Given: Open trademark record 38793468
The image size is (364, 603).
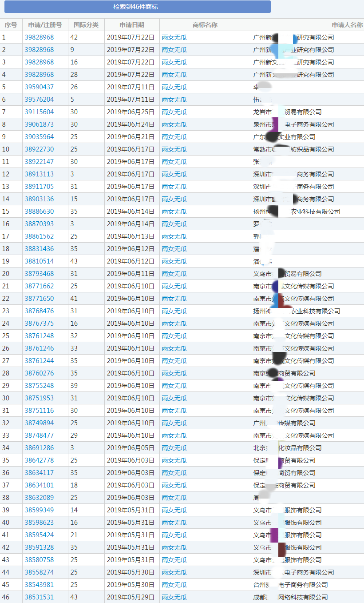Looking at the screenshot, I should [x=39, y=274].
